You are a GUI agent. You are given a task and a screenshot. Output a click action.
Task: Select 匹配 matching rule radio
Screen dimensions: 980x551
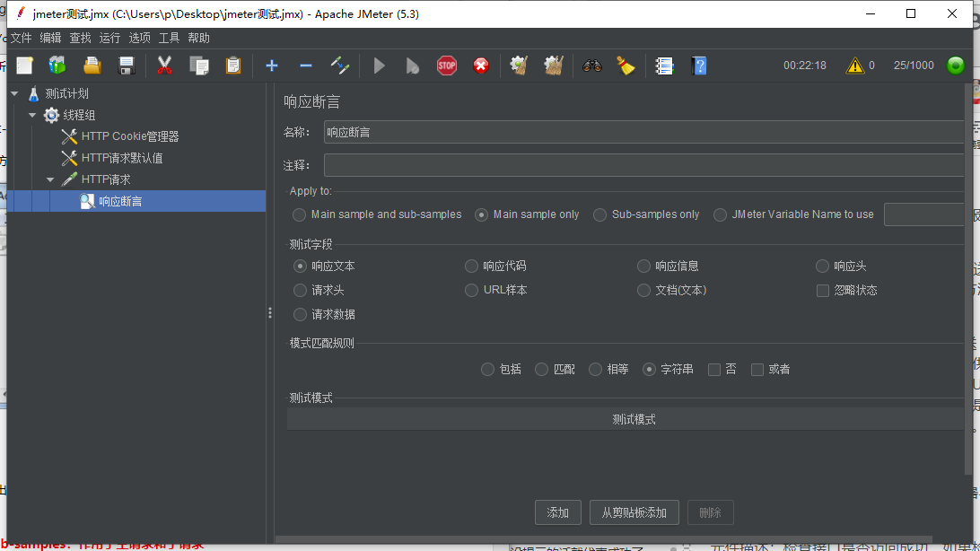coord(541,370)
